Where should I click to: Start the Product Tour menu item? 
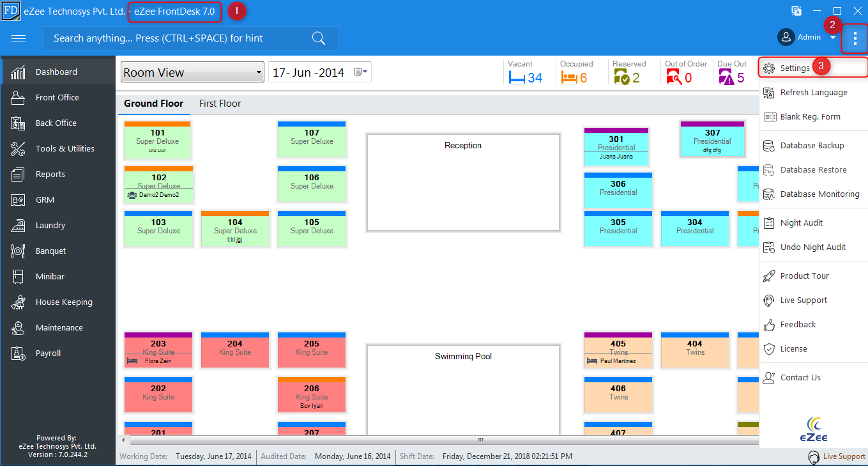(814, 276)
